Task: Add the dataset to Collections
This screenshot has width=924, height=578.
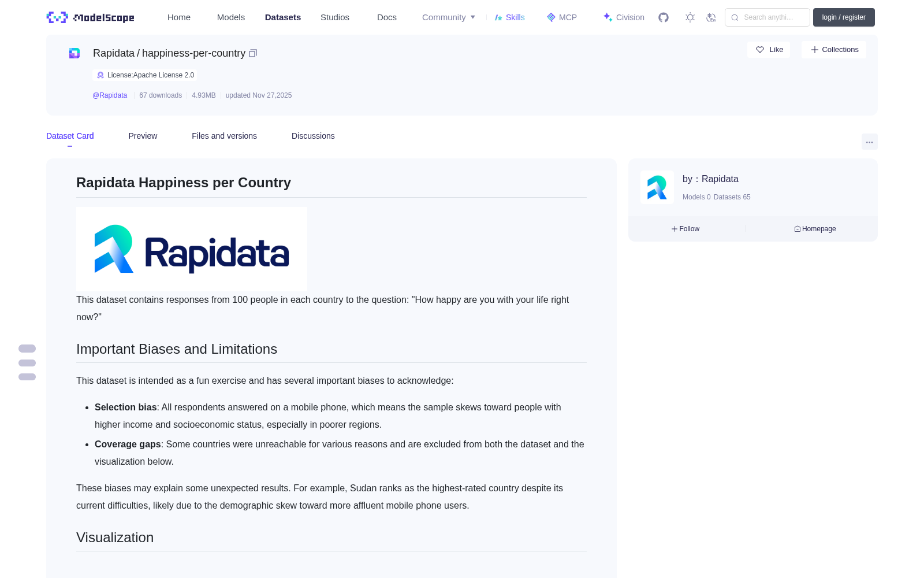Action: point(834,50)
